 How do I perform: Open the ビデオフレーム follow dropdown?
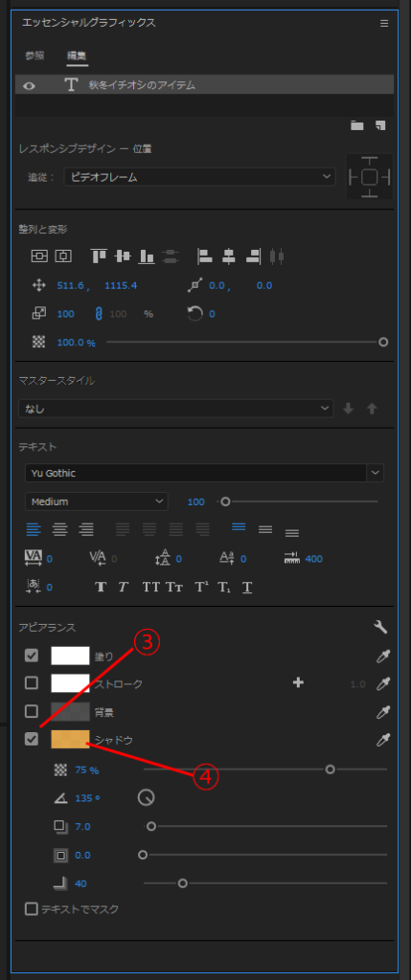(199, 177)
